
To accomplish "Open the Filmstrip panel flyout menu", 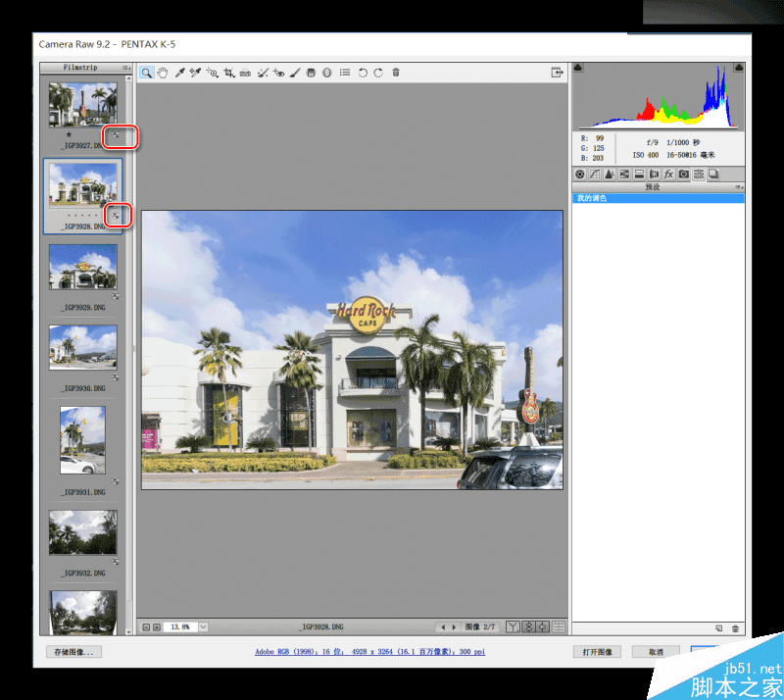I will (126, 68).
